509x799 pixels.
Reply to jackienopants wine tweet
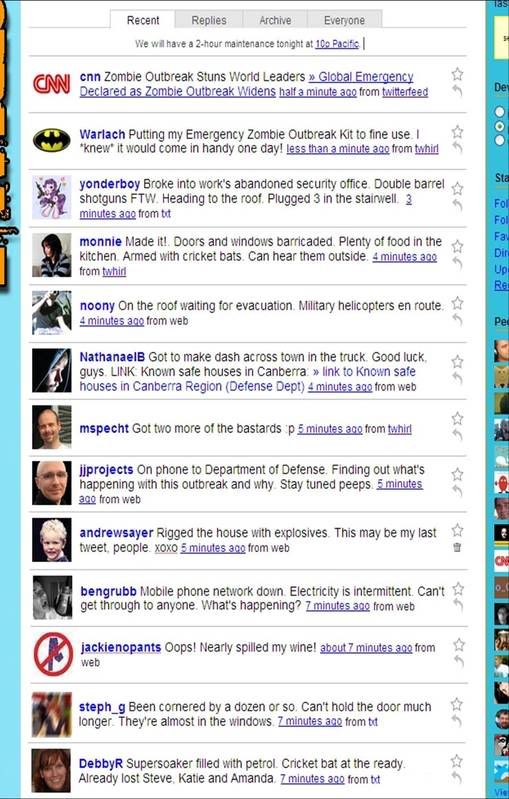(x=459, y=662)
